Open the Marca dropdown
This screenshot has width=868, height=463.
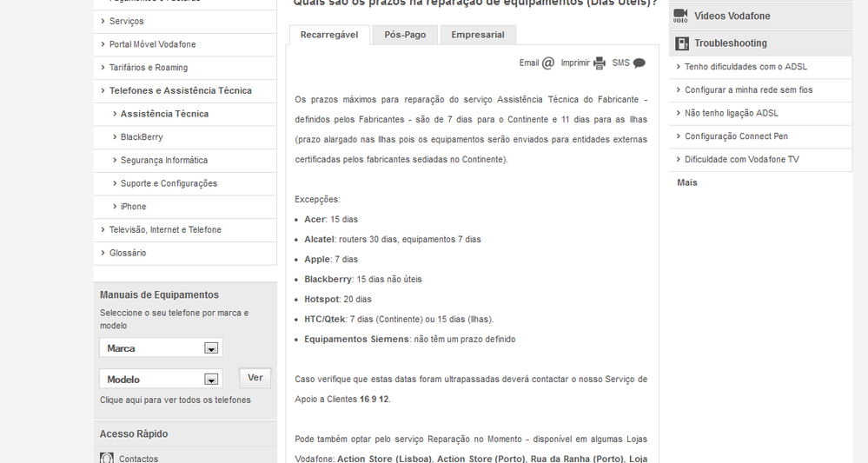coord(161,348)
